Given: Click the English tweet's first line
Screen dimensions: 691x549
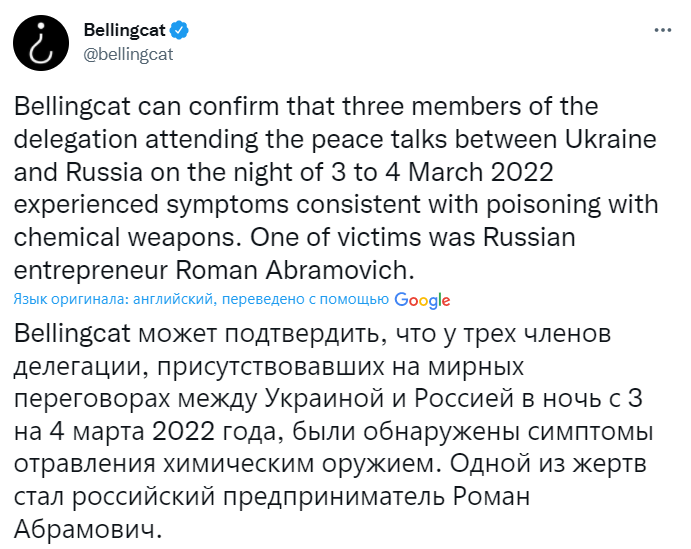Looking at the screenshot, I should (x=306, y=107).
